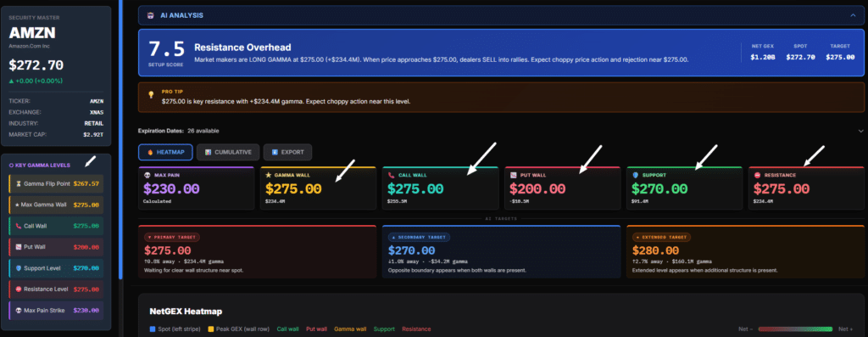The image size is (868, 337).
Task: Click the Primary Target badge
Action: [171, 237]
